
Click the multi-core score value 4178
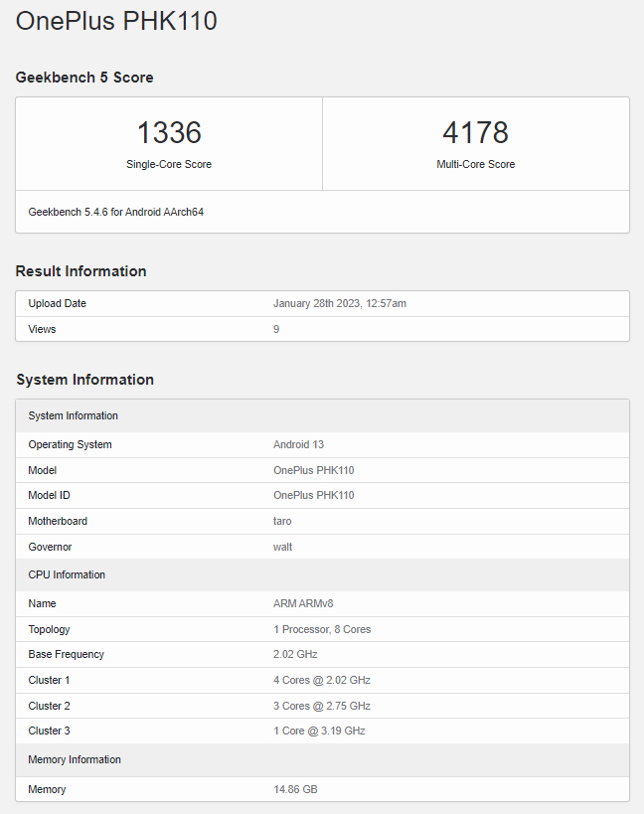point(475,132)
